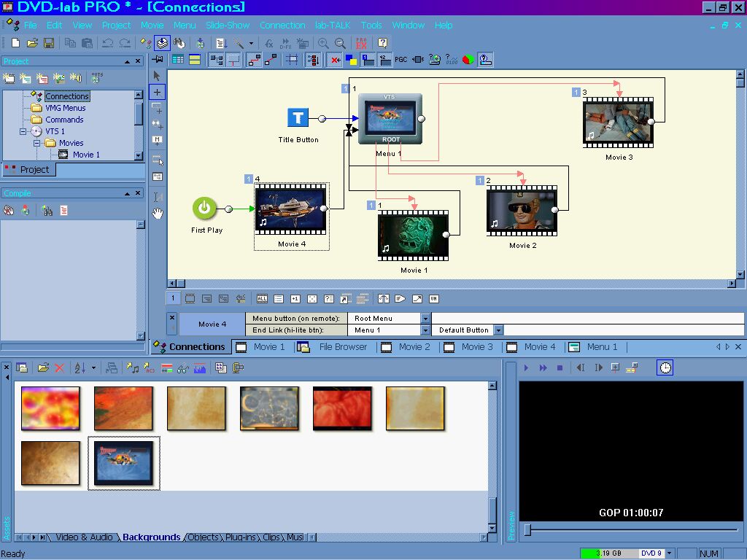The width and height of the screenshot is (747, 560).
Task: Select the Movie 2 sunglasses man thumbnail
Action: tap(522, 211)
